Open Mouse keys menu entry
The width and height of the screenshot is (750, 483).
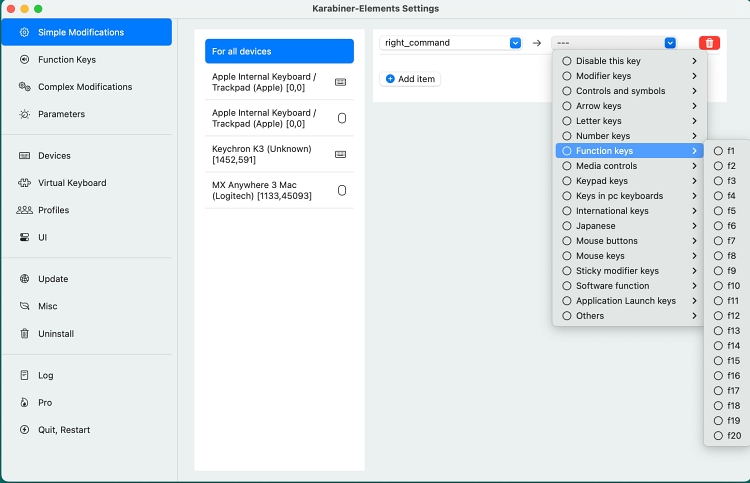629,256
